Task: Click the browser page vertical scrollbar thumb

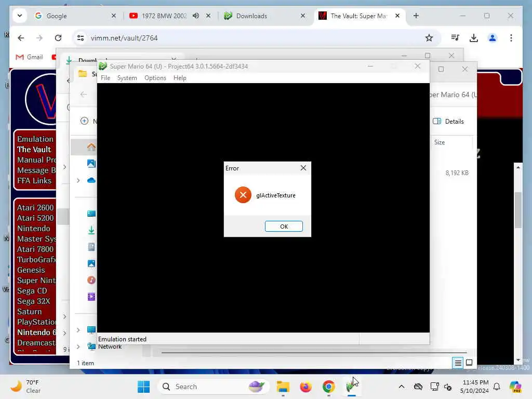Action: tap(518, 210)
